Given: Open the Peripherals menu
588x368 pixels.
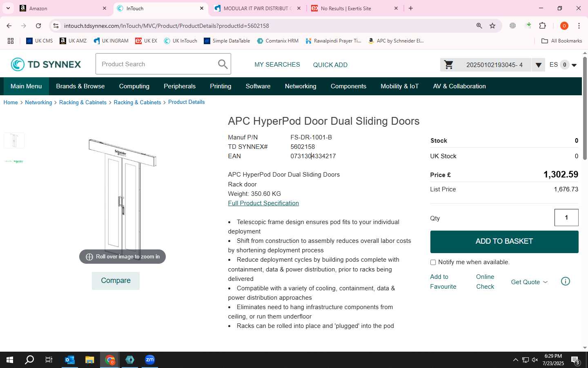Looking at the screenshot, I should (180, 86).
